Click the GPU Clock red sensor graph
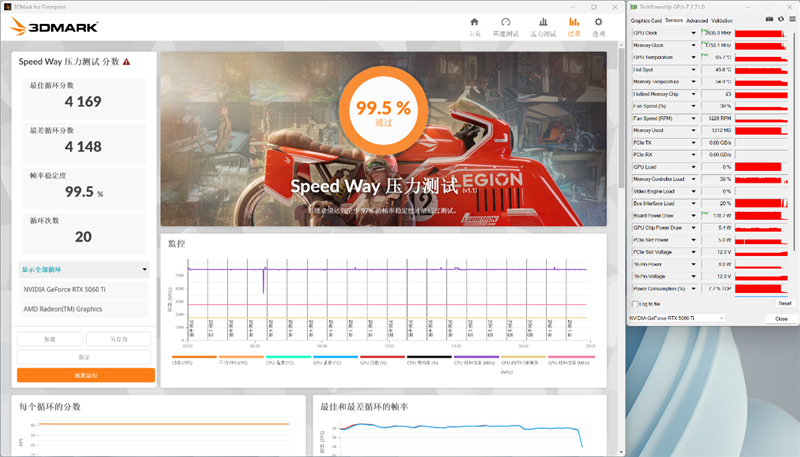 tap(761, 33)
